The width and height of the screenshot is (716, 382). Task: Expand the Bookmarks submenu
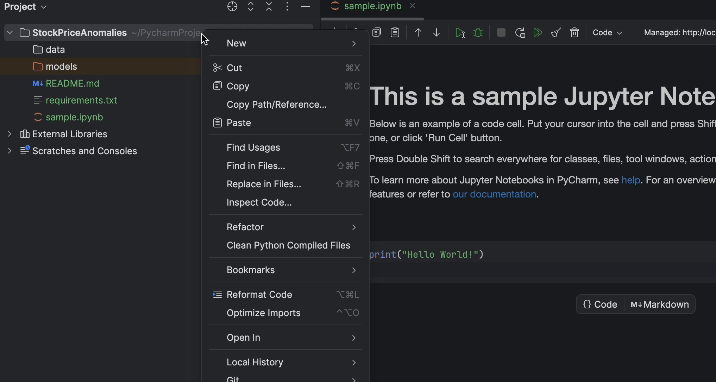coord(285,270)
